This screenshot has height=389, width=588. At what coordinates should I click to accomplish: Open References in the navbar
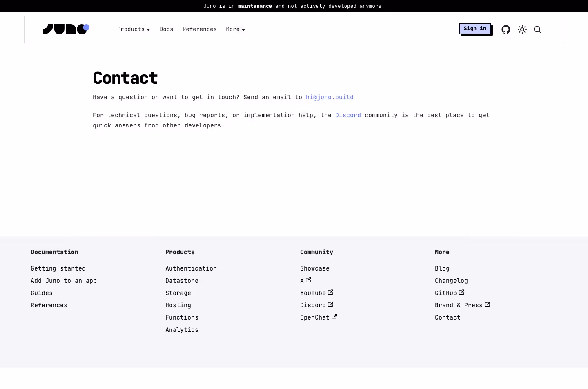[x=200, y=29]
